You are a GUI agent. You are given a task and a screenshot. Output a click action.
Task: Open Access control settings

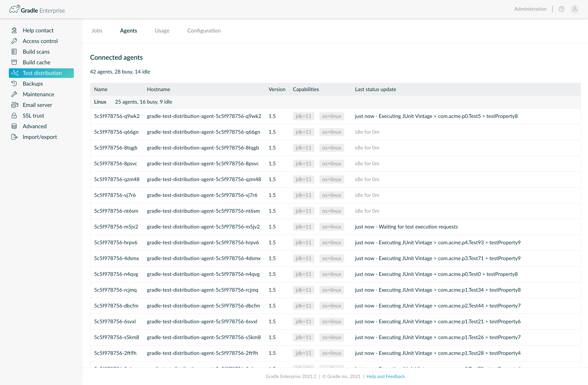point(40,41)
